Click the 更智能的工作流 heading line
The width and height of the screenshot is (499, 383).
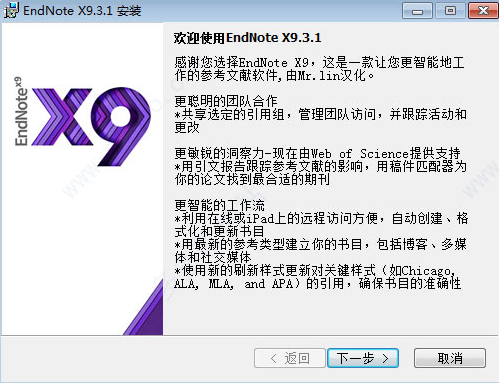pos(219,205)
